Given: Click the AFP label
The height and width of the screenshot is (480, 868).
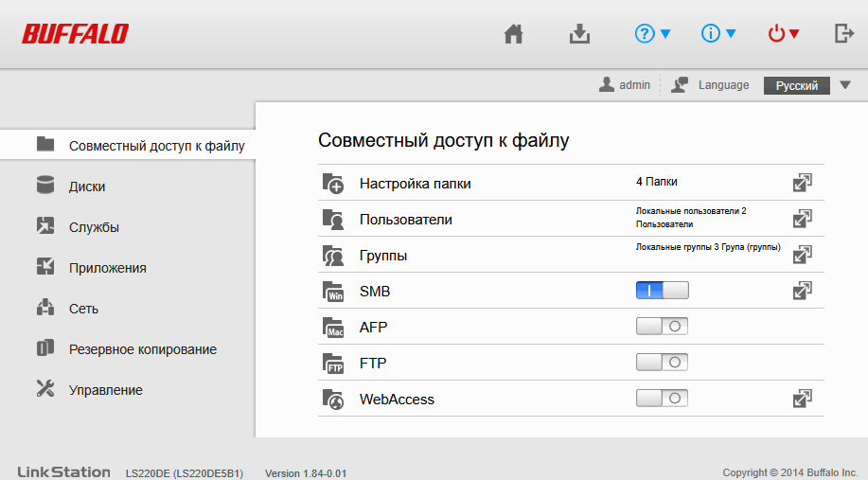Looking at the screenshot, I should [373, 328].
